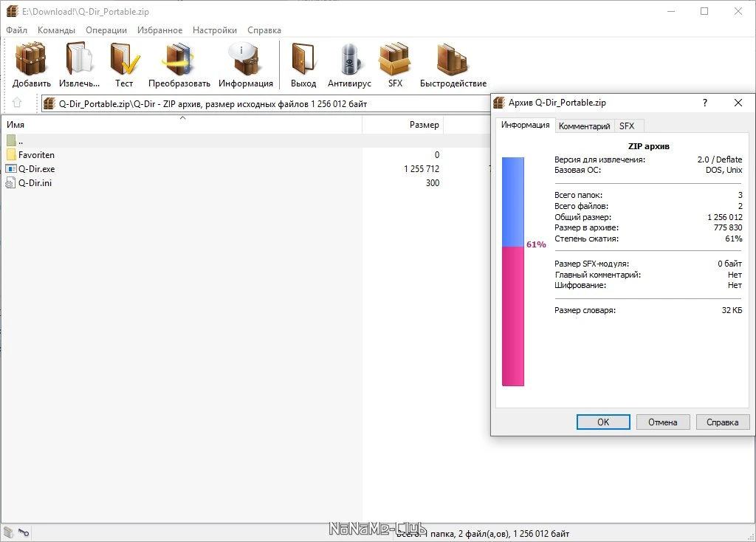Viewport: 756px width, 542px height.
Task: Click the Q-Dir.exe file icon
Action: 10,169
